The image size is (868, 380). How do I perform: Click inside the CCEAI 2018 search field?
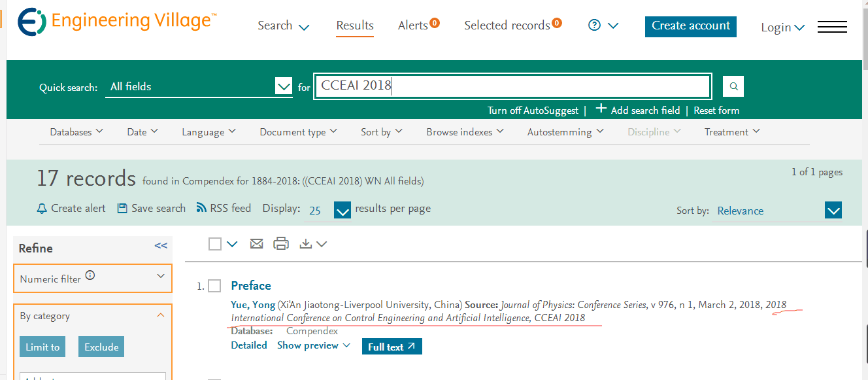point(512,86)
